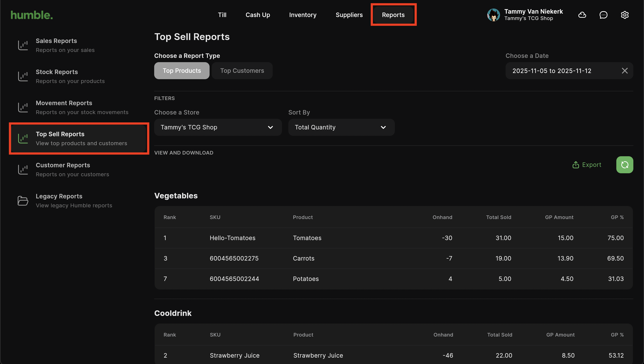Open the Inventory tab
The height and width of the screenshot is (364, 644).
(x=303, y=15)
